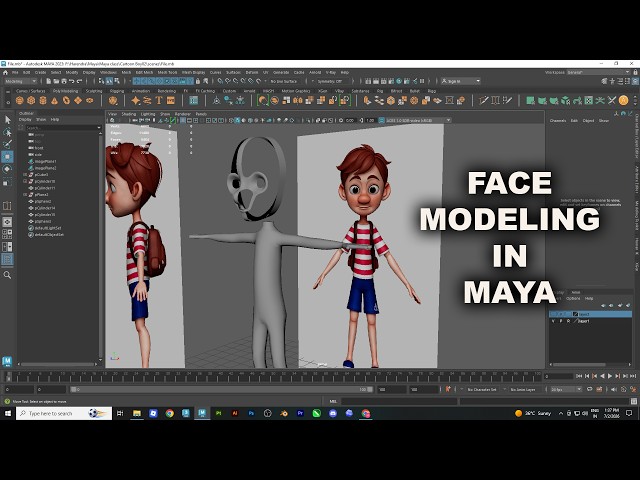The width and height of the screenshot is (640, 480).
Task: Open the No Anim Layer selector
Action: (x=523, y=389)
